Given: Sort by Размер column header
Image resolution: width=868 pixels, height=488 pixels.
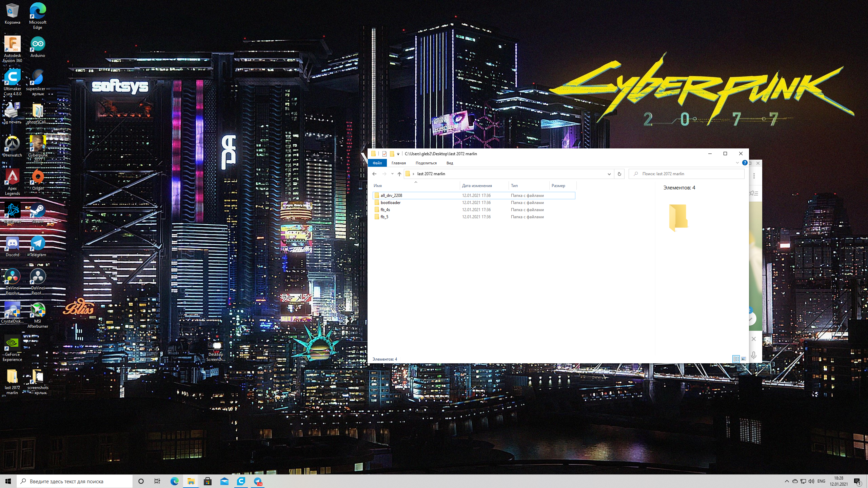Looking at the screenshot, I should point(563,186).
